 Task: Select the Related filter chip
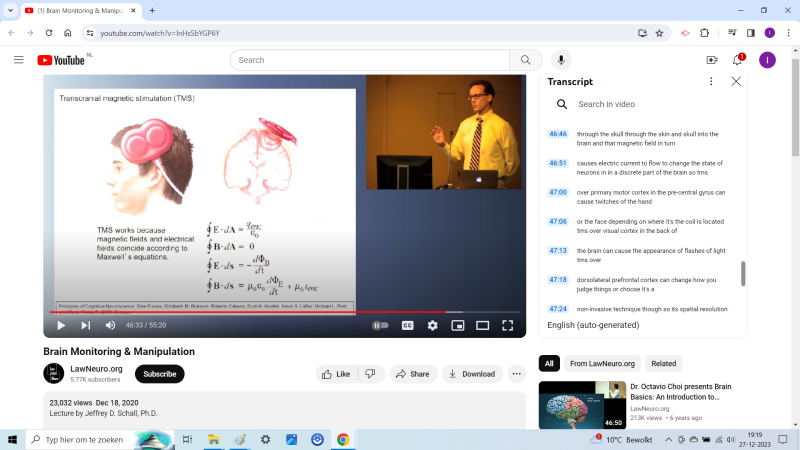[663, 363]
